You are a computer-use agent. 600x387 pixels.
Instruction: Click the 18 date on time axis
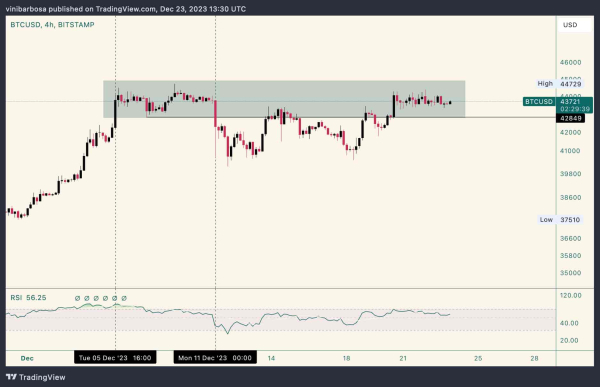[x=346, y=358]
